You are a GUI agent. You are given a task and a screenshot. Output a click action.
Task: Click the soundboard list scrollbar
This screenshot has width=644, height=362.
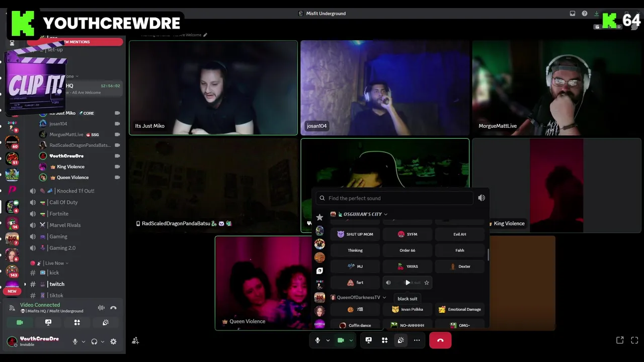[488, 254]
